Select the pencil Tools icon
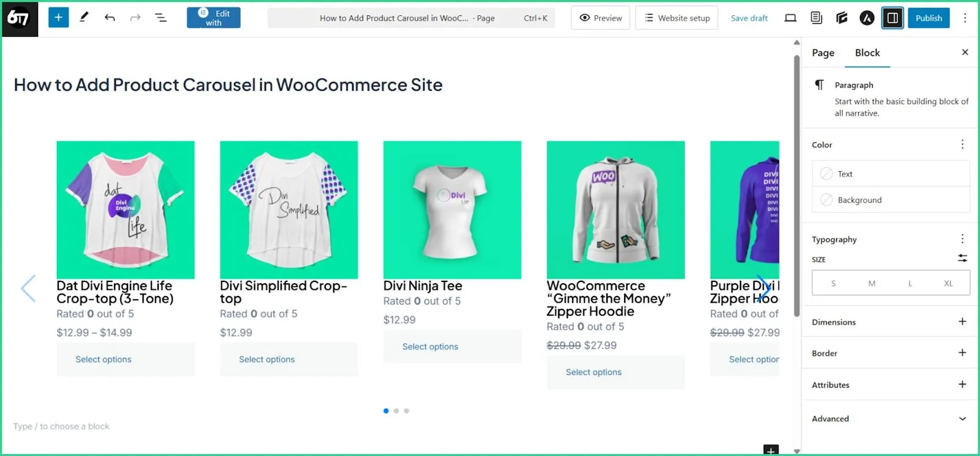 tap(84, 18)
